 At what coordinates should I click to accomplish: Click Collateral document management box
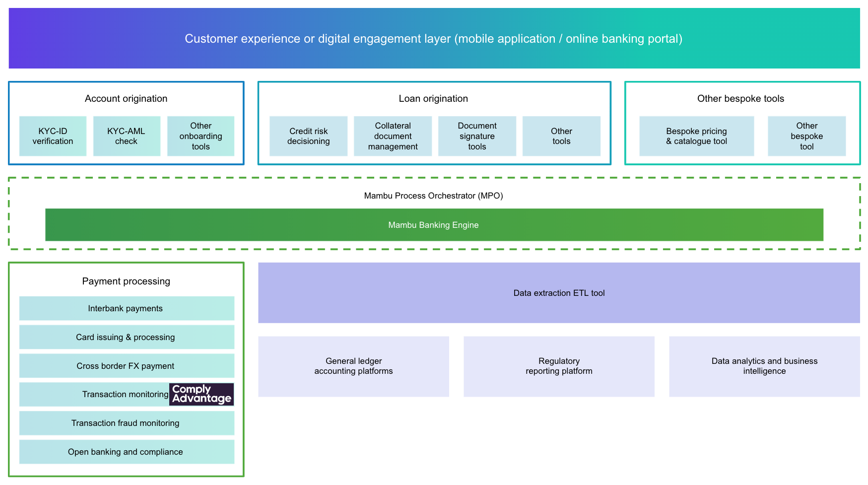coord(393,136)
